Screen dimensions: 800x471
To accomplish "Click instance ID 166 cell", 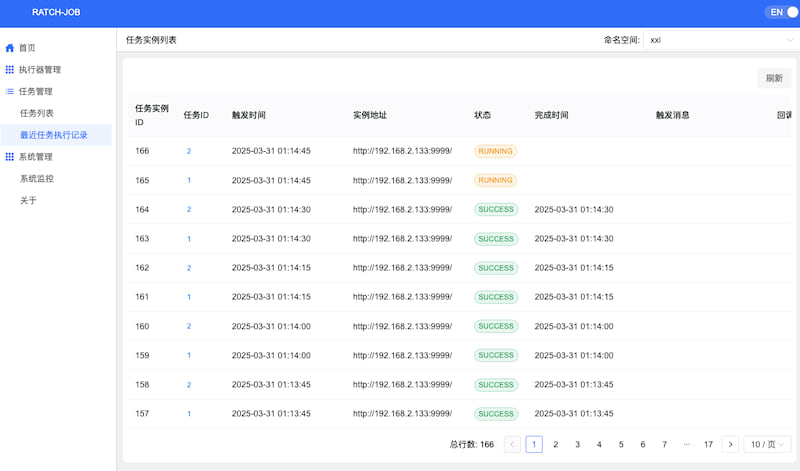I will [x=142, y=151].
